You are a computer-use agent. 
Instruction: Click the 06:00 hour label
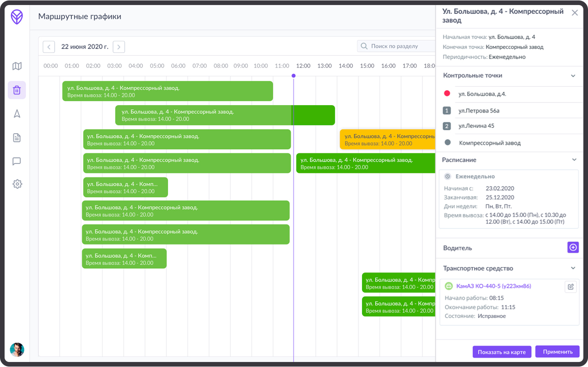tap(178, 66)
